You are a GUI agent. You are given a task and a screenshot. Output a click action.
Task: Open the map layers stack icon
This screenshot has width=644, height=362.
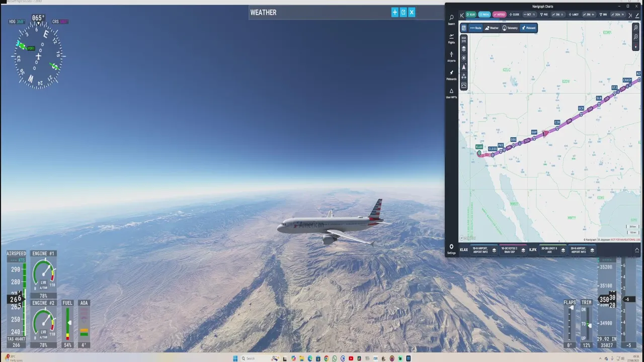[464, 49]
